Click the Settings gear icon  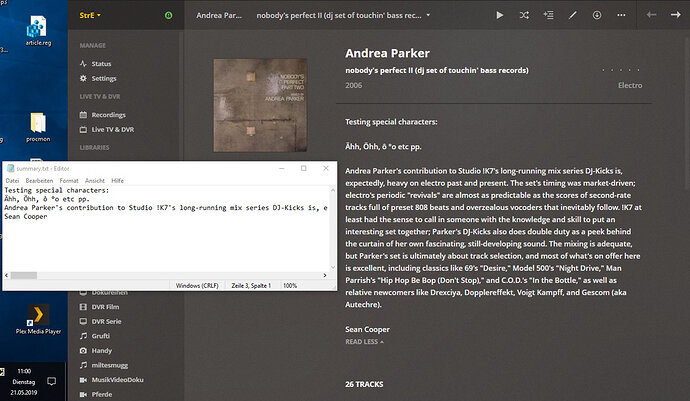[x=83, y=78]
